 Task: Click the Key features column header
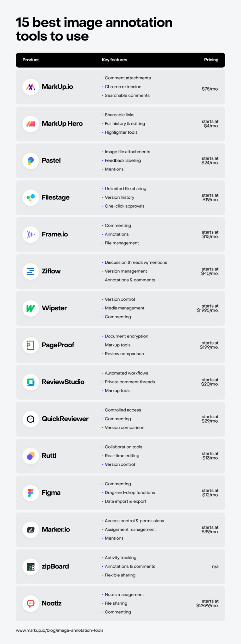pyautogui.click(x=114, y=60)
